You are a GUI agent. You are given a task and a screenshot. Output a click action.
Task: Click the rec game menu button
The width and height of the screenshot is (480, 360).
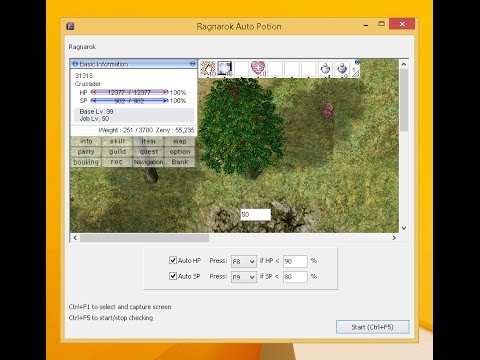[117, 162]
